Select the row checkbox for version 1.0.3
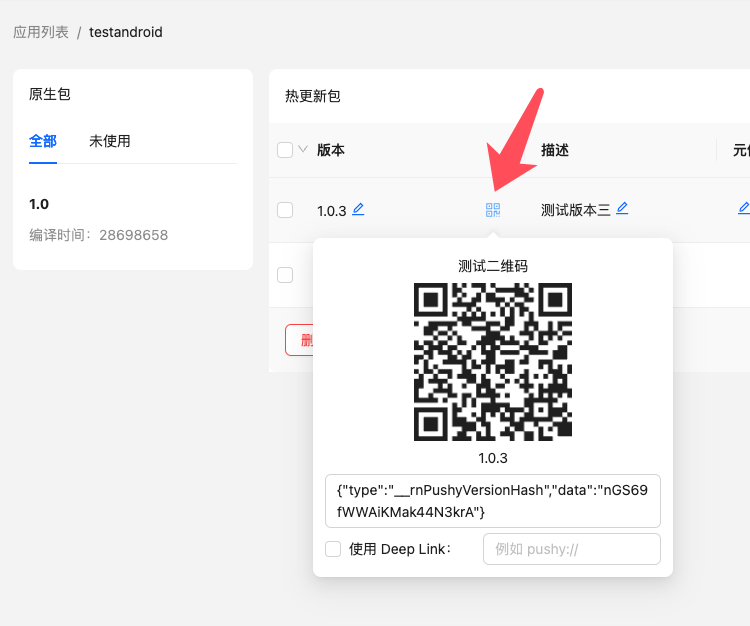The width and height of the screenshot is (750, 626). point(285,210)
